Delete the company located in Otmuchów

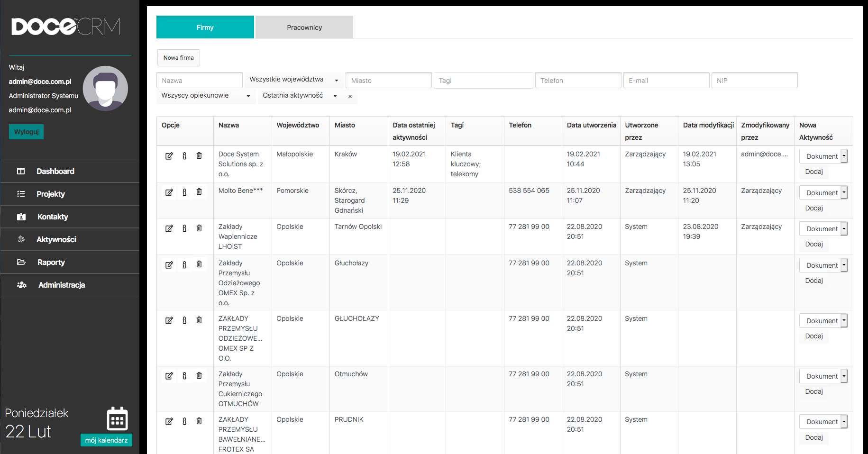(199, 376)
